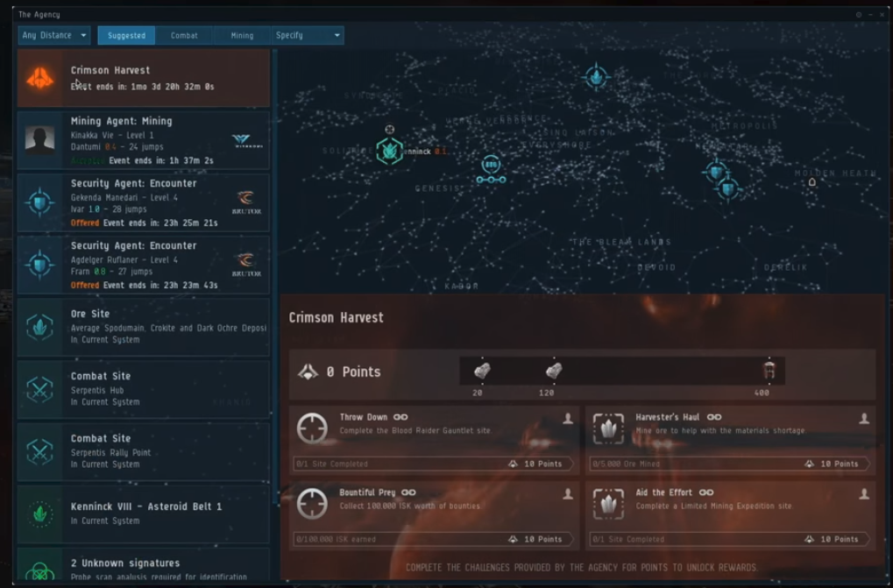
Task: Click the chain link icon beside Aid the Effort
Action: [706, 492]
